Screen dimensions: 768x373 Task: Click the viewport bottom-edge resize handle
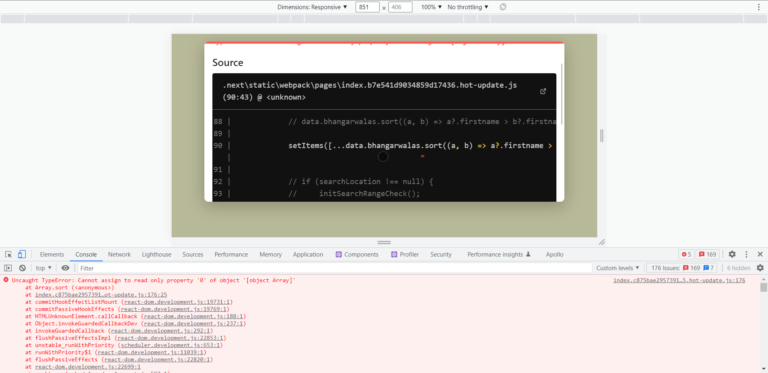pos(384,242)
